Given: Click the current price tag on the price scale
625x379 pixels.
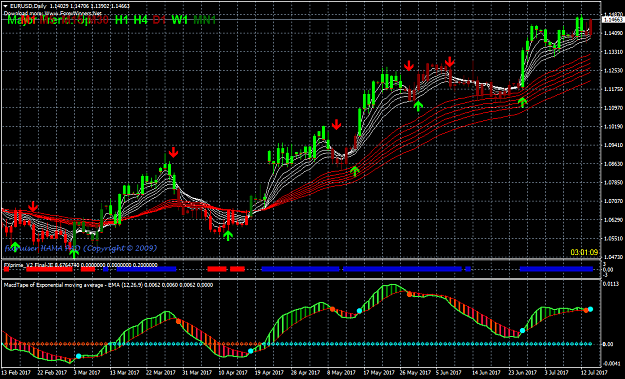Looking at the screenshot, I should pos(613,20).
